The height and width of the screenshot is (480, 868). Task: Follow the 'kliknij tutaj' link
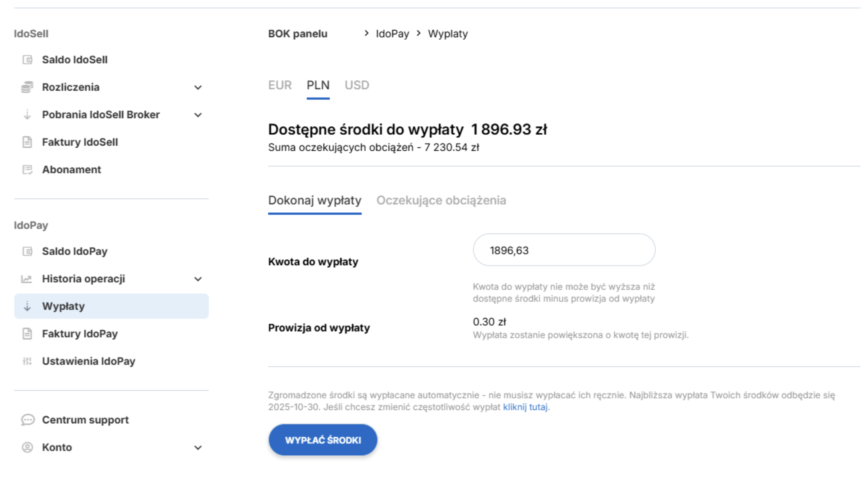point(525,407)
